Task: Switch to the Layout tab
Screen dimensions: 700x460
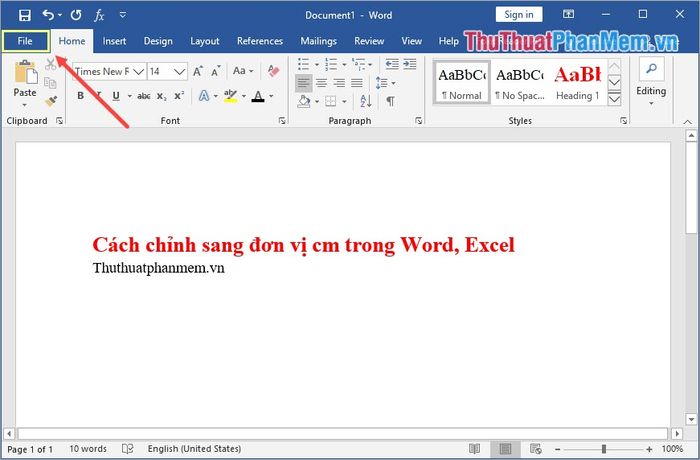Action: click(x=204, y=41)
